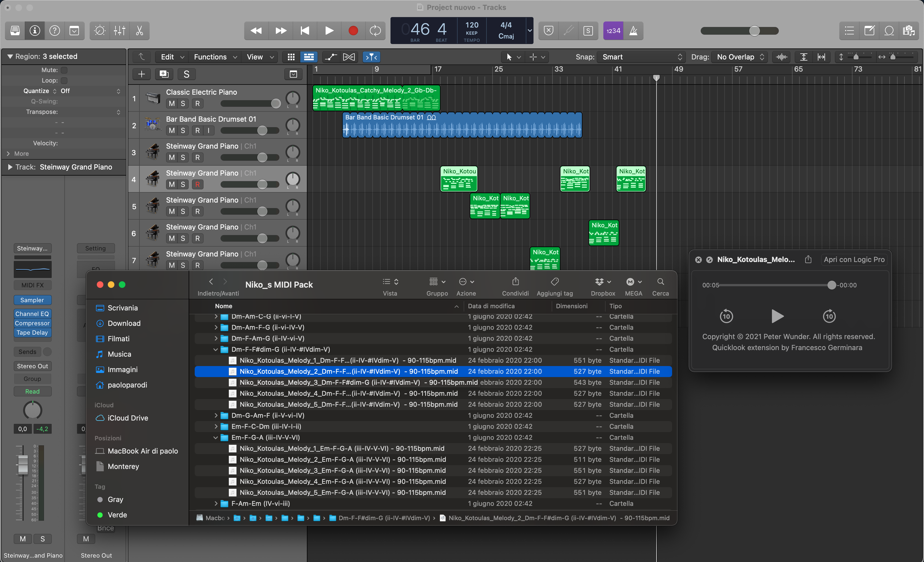
Task: Click the Read automation mode button
Action: (32, 392)
